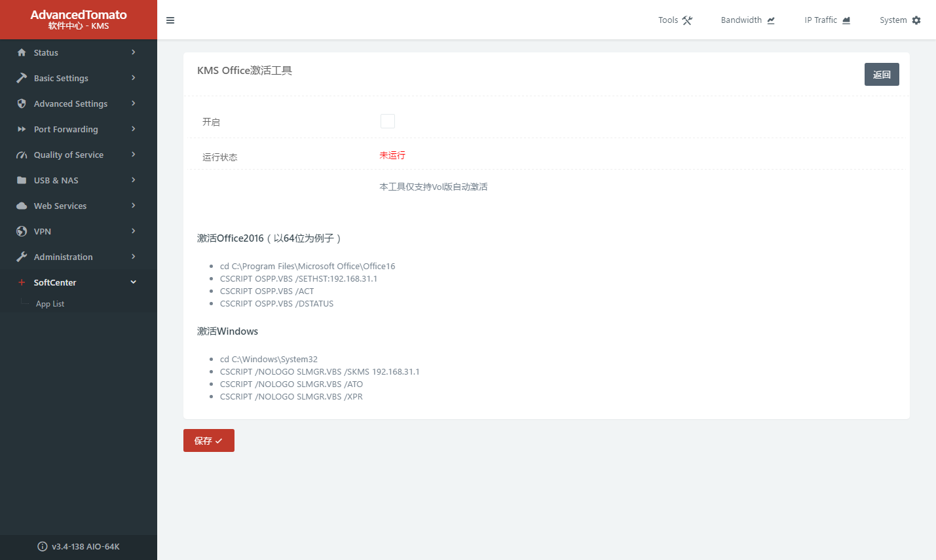Click the USB & NAS folder icon
The width and height of the screenshot is (936, 560).
click(x=22, y=180)
